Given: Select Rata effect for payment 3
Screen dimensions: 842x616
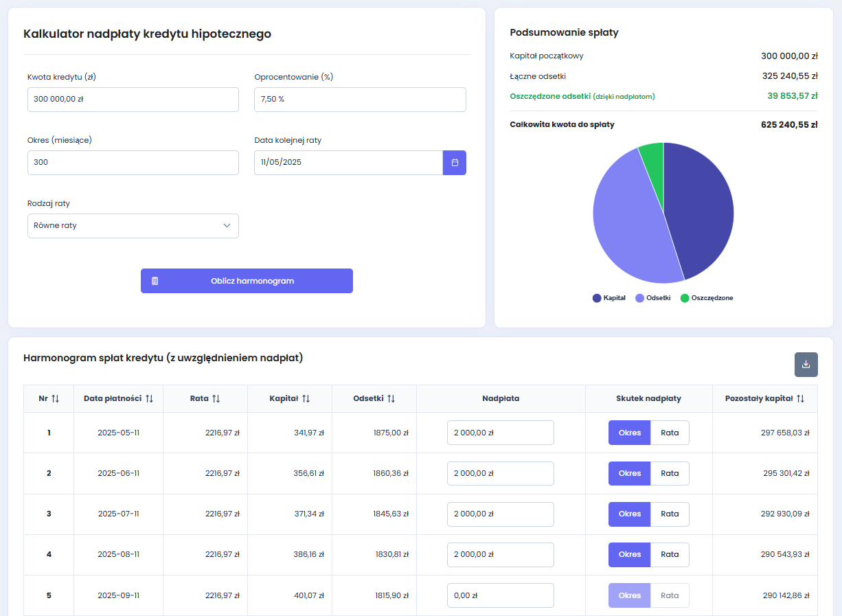Looking at the screenshot, I should tap(668, 514).
